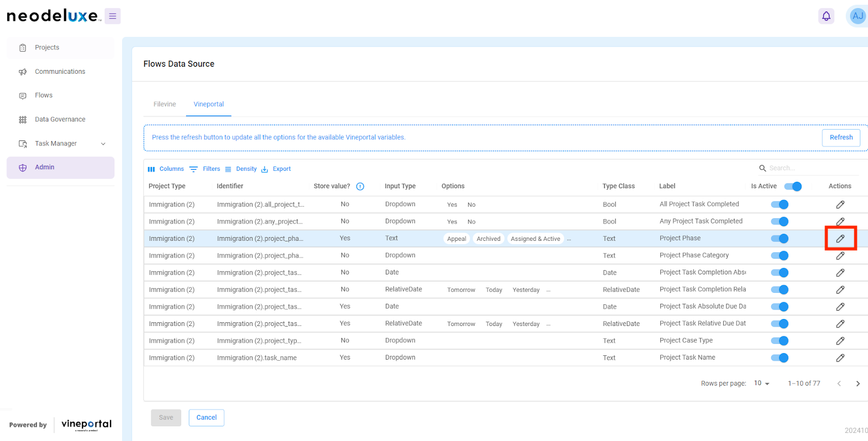Screen dimensions: 868x441
Task: Edit the Project Task Name row
Action: coord(840,358)
